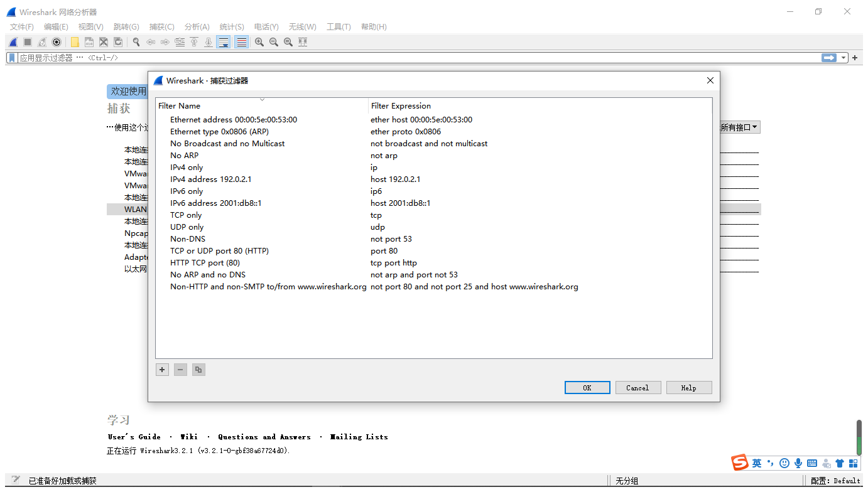This screenshot has width=868, height=492.
Task: Open Sogou emoji panel
Action: tap(784, 463)
